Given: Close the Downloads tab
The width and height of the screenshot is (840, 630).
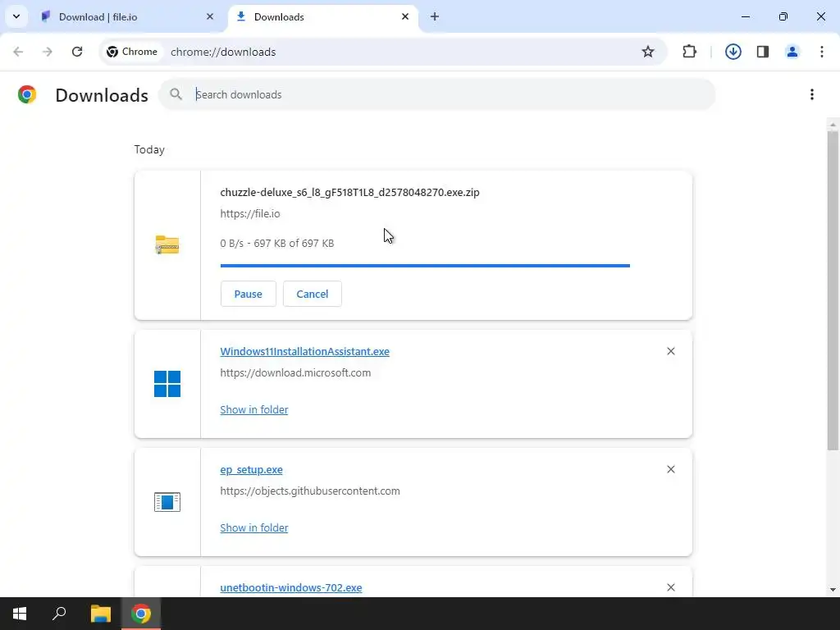Looking at the screenshot, I should coord(405,16).
